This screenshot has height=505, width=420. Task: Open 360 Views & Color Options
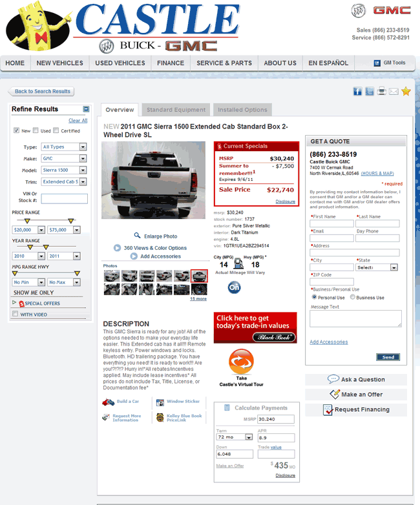point(155,248)
